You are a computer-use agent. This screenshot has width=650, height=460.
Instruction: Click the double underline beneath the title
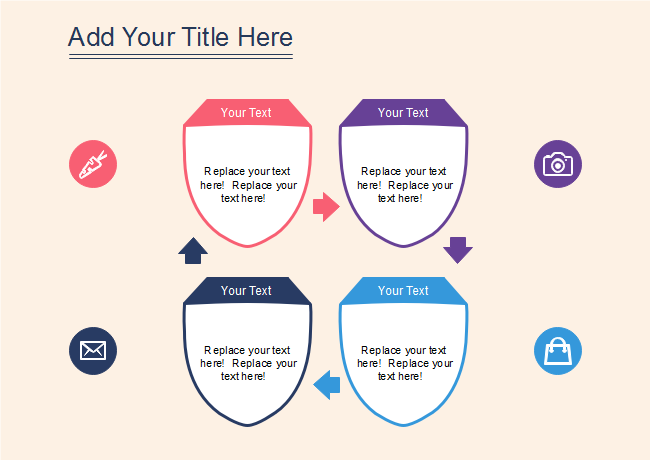pos(180,57)
